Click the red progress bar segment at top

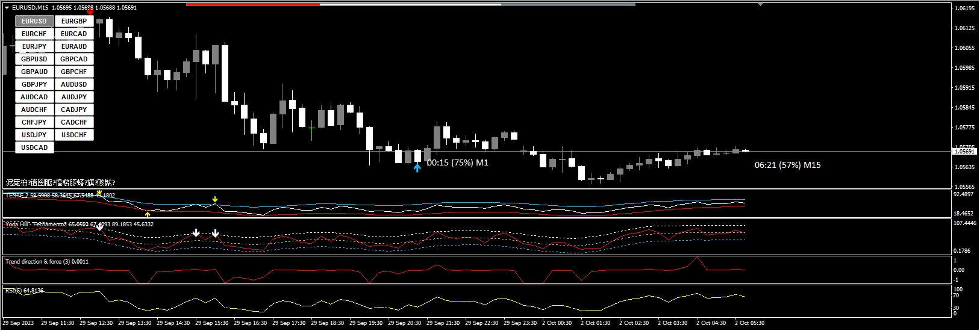click(252, 4)
